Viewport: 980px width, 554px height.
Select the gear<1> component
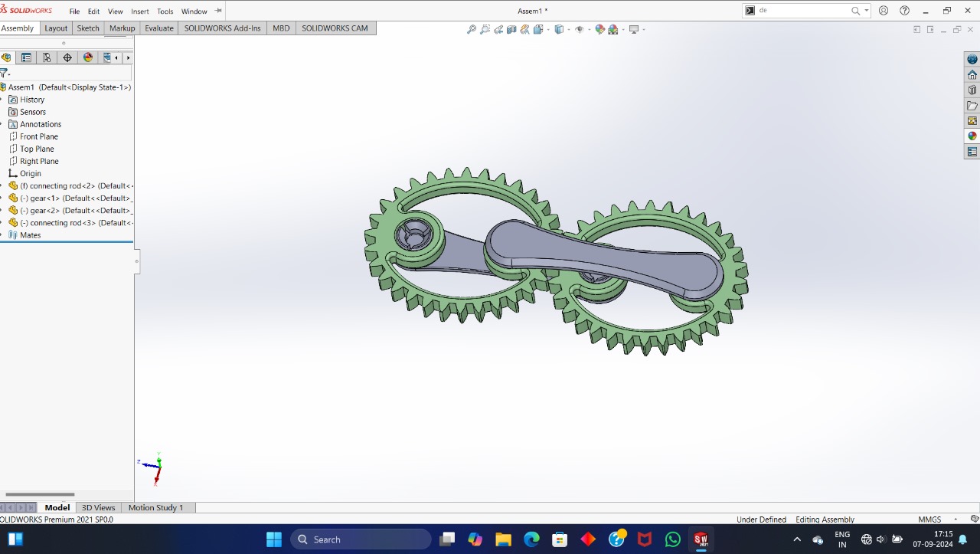(70, 198)
